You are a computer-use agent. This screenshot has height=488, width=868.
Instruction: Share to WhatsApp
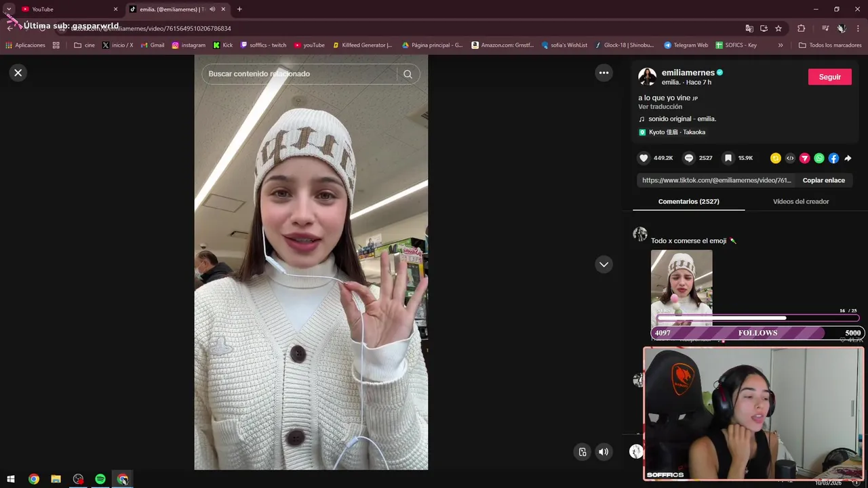pyautogui.click(x=819, y=158)
